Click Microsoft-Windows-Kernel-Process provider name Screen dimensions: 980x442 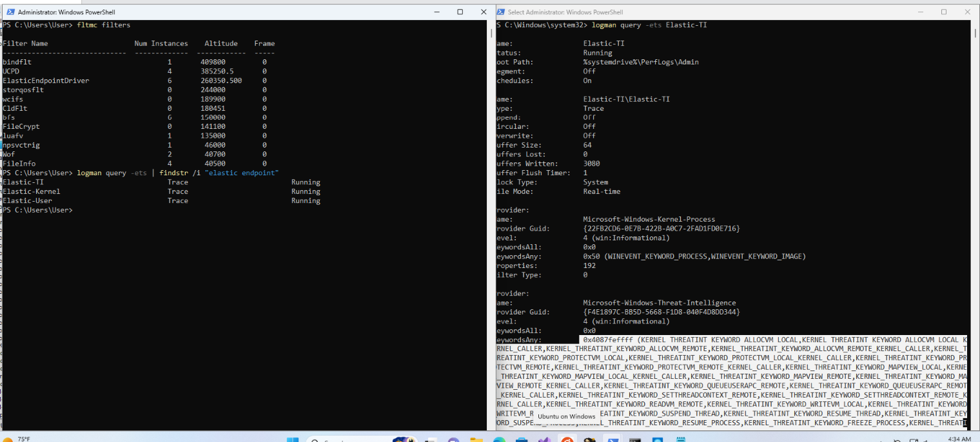[x=649, y=220]
